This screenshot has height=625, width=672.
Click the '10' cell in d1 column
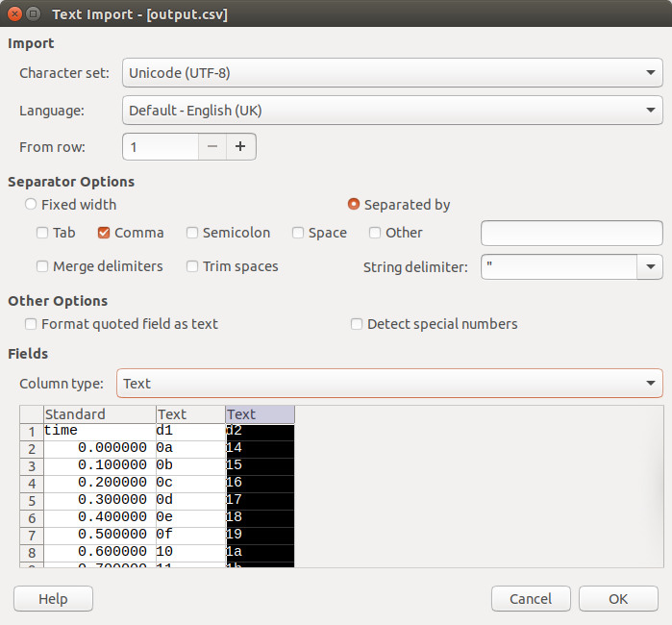point(190,552)
